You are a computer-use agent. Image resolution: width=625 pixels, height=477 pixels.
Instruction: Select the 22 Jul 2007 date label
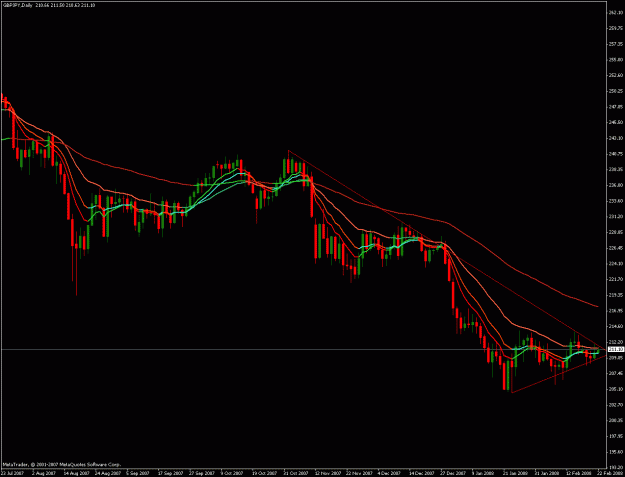tap(11, 473)
